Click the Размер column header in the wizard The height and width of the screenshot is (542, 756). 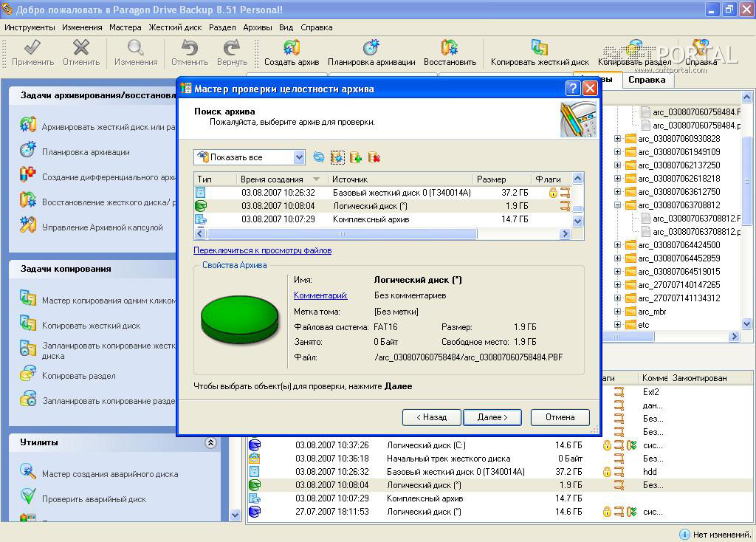coord(501,179)
